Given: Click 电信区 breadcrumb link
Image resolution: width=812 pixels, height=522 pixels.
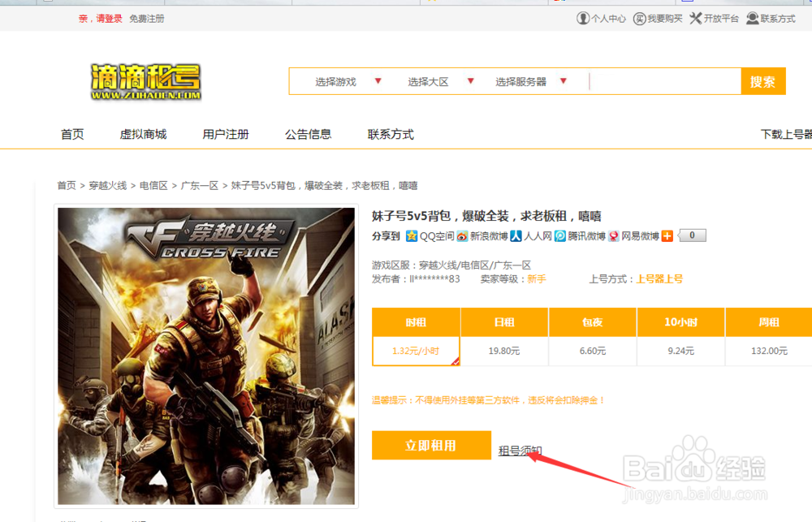Looking at the screenshot, I should tap(153, 185).
